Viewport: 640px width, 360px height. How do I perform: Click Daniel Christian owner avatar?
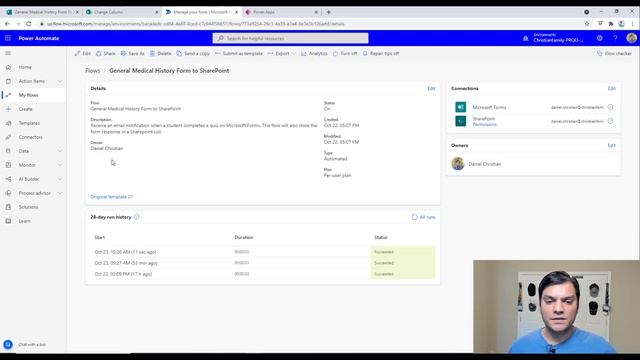[458, 164]
